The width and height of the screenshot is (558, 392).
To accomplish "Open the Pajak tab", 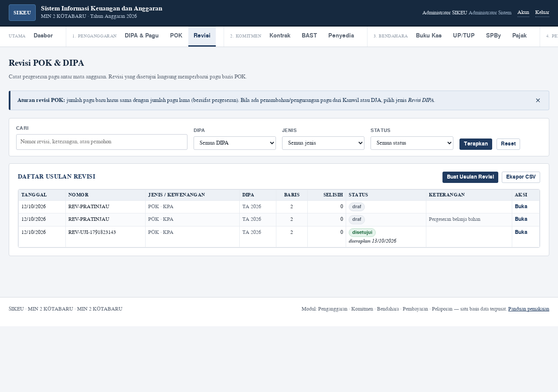I will click(x=520, y=36).
